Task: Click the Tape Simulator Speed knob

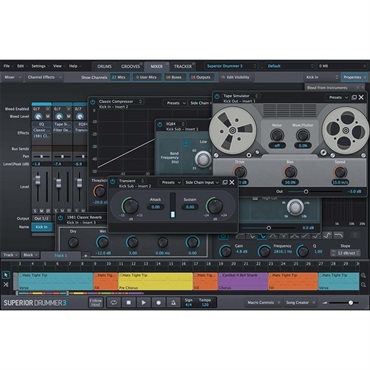Action: point(340,172)
